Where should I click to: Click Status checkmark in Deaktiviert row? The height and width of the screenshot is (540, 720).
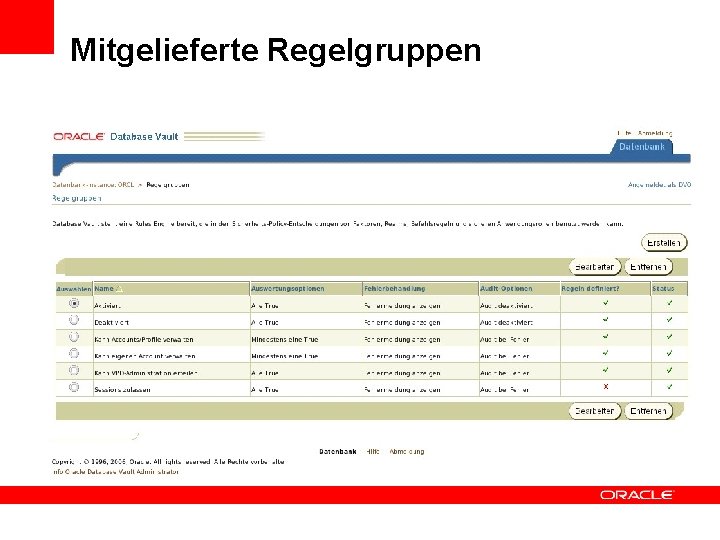tap(669, 319)
